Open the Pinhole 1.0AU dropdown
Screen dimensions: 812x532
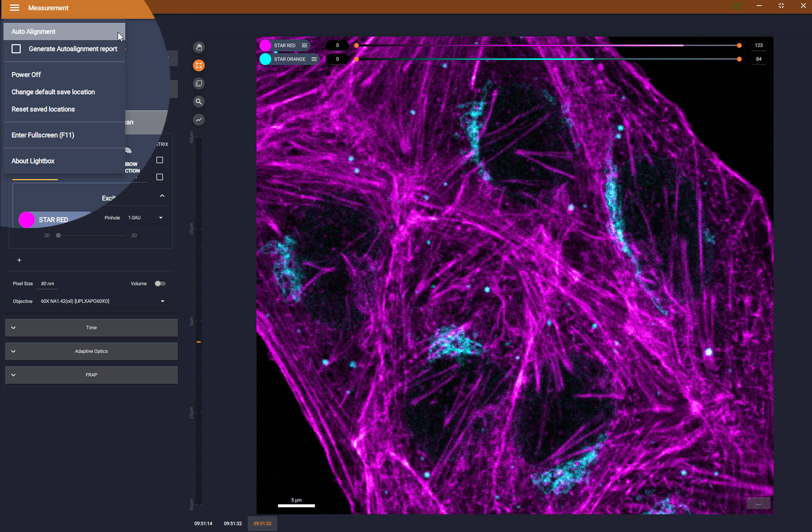click(145, 217)
